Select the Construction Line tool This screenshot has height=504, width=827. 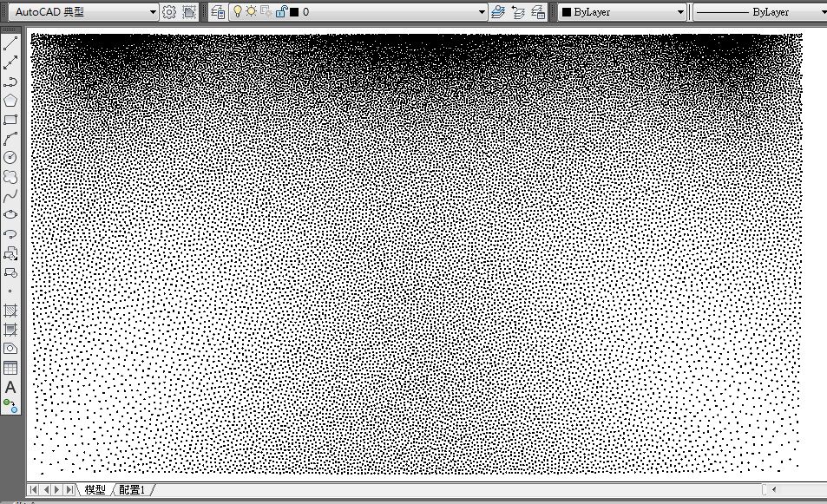tap(10, 62)
